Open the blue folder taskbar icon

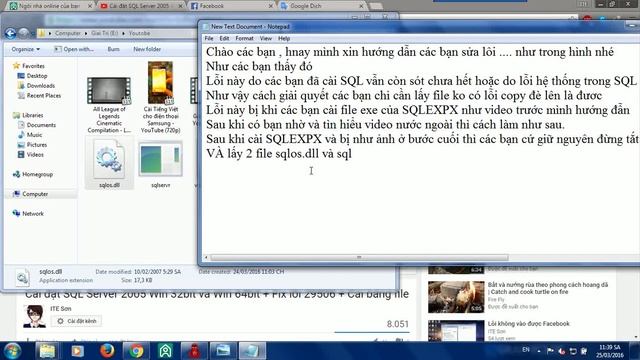point(223,351)
